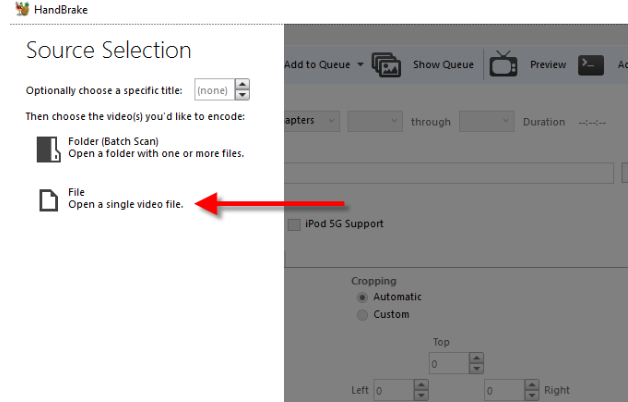The height and width of the screenshot is (402, 628).
Task: Open the end chapter dropdown after through
Action: point(486,122)
